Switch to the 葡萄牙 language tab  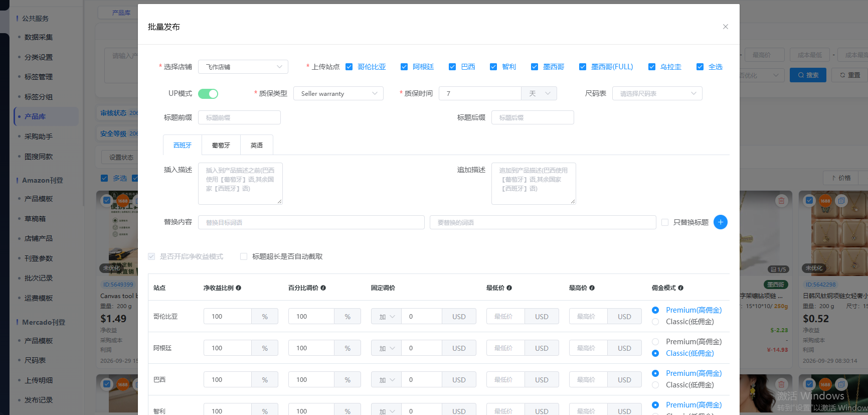tap(221, 145)
